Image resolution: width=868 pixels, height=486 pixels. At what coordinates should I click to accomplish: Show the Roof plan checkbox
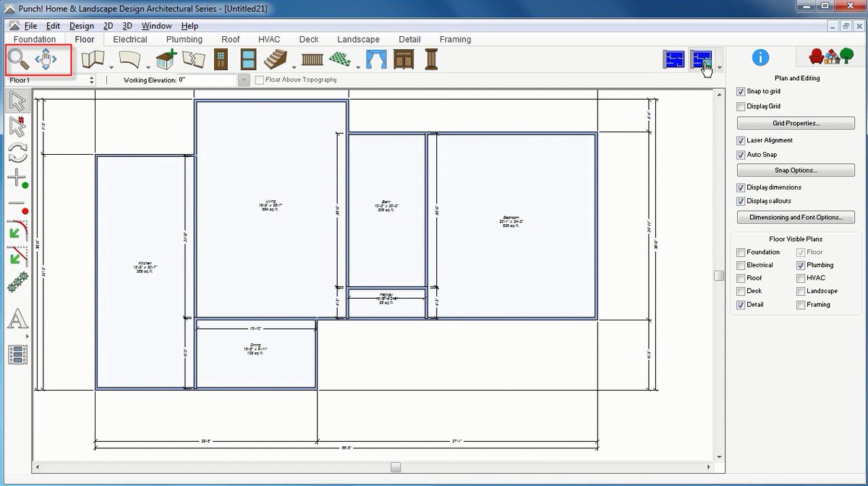point(740,278)
